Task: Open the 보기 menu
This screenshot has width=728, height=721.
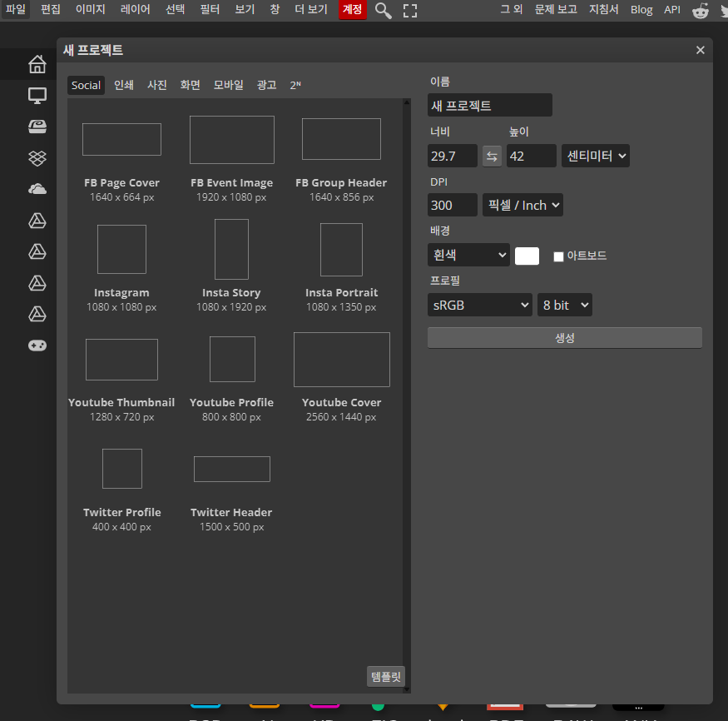Action: [x=245, y=9]
